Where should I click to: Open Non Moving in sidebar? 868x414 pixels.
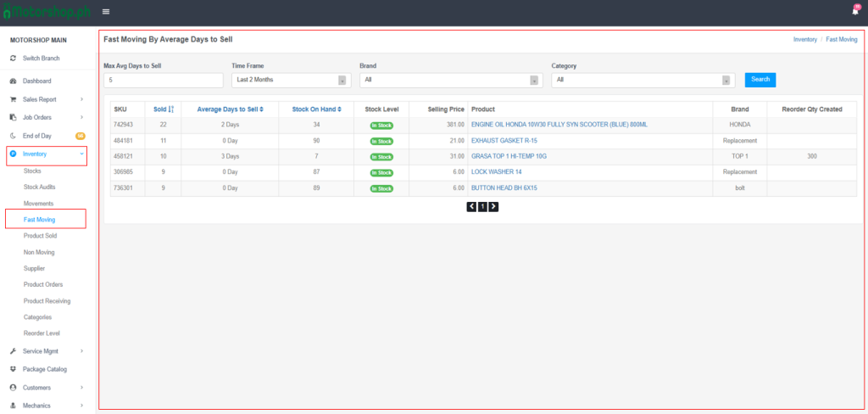tap(40, 252)
